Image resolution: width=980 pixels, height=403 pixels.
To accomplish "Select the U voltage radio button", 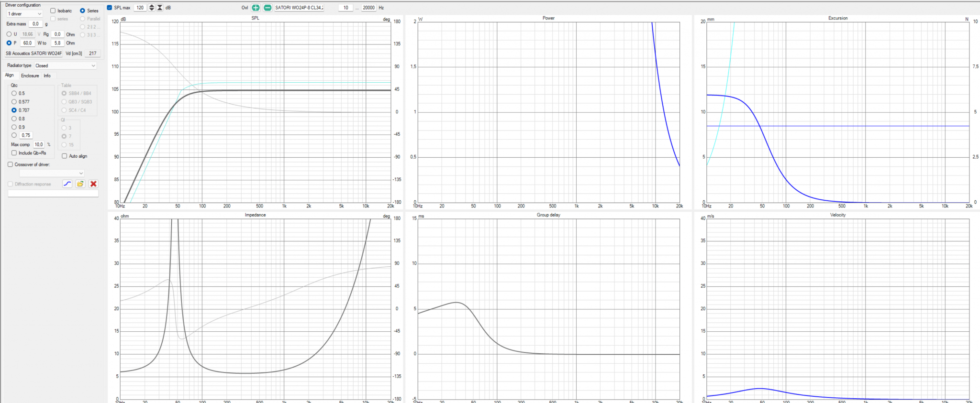I will pyautogui.click(x=9, y=34).
